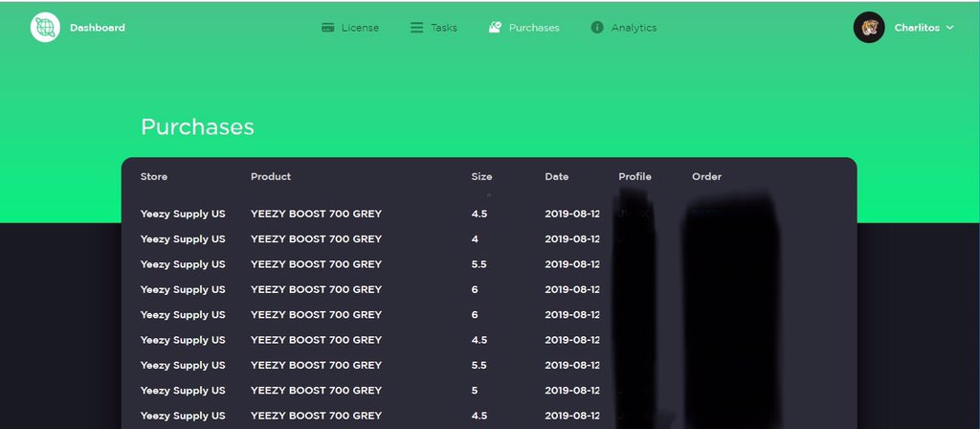The height and width of the screenshot is (429, 980).
Task: Click Yeezy Supply US in the size 5 row
Action: pyautogui.click(x=183, y=391)
